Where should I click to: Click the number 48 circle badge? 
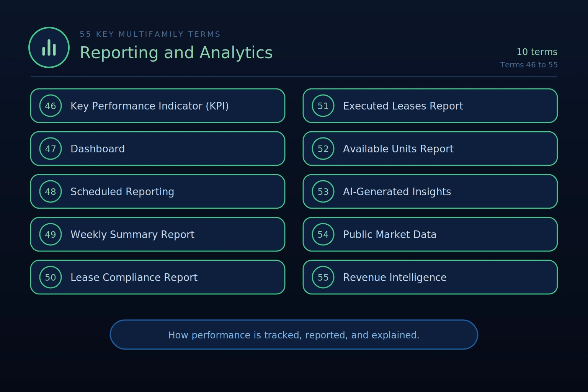click(x=51, y=191)
